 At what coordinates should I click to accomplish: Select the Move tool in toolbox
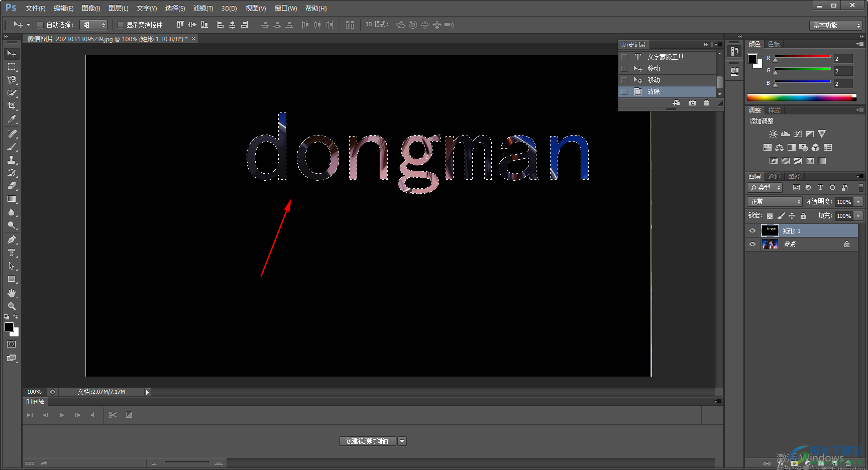pyautogui.click(x=12, y=54)
